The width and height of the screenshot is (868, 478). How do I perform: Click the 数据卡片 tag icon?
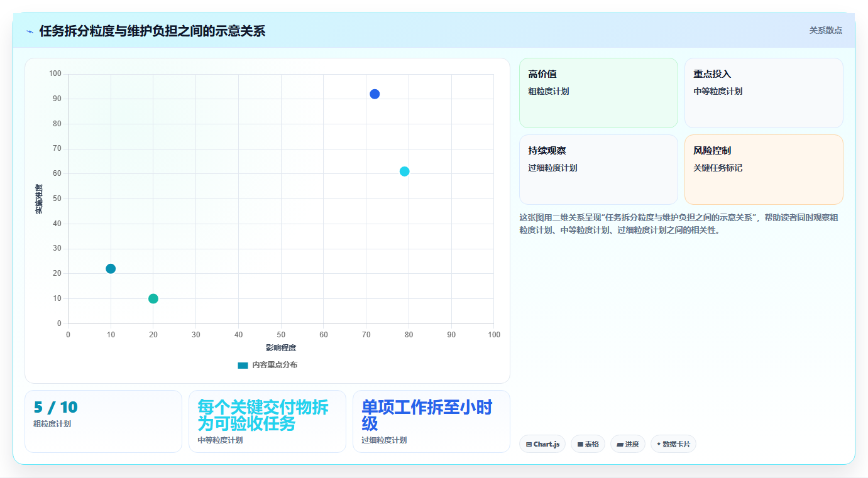(x=659, y=444)
